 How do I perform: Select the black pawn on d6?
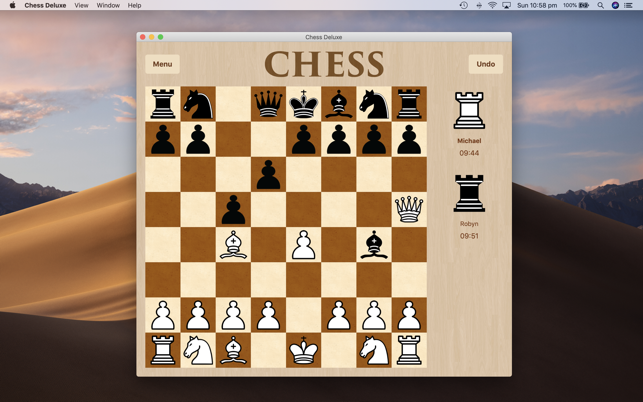(268, 175)
